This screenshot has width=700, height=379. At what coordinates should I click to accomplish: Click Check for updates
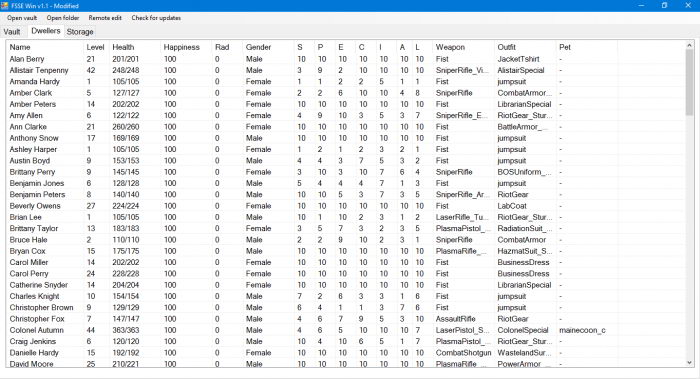point(156,18)
